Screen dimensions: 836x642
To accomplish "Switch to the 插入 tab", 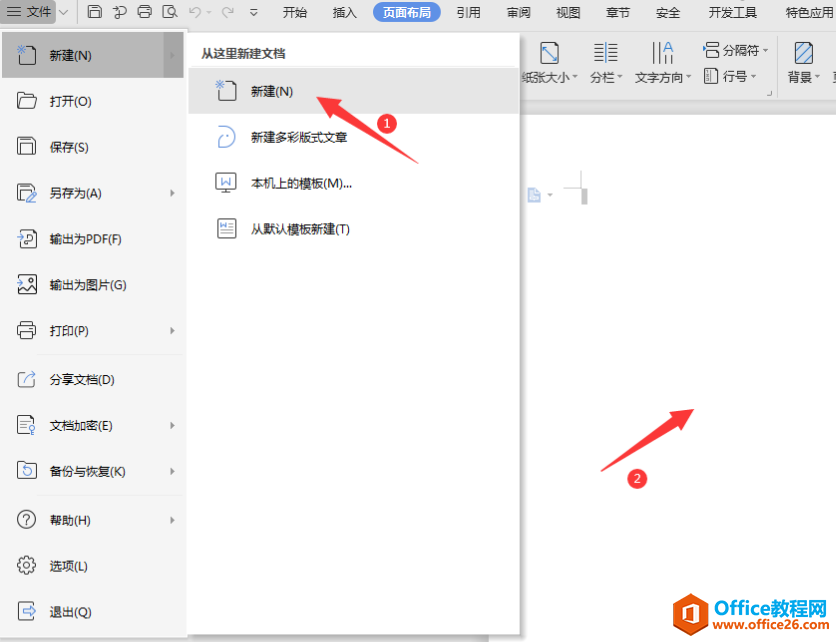I will point(344,12).
